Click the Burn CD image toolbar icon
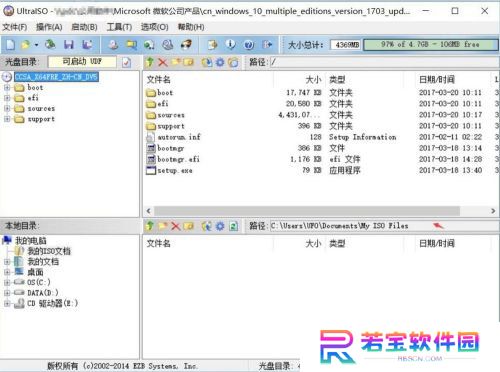This screenshot has height=372, width=500. point(186,44)
